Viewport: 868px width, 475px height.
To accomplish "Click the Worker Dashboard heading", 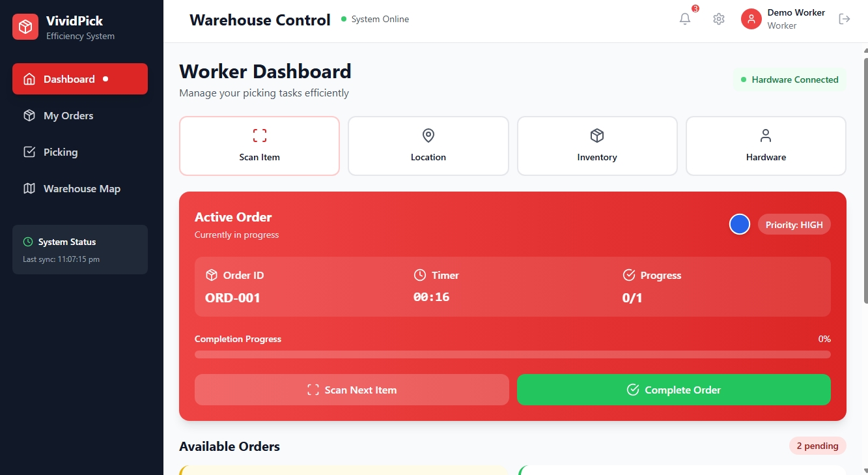I will [x=265, y=71].
